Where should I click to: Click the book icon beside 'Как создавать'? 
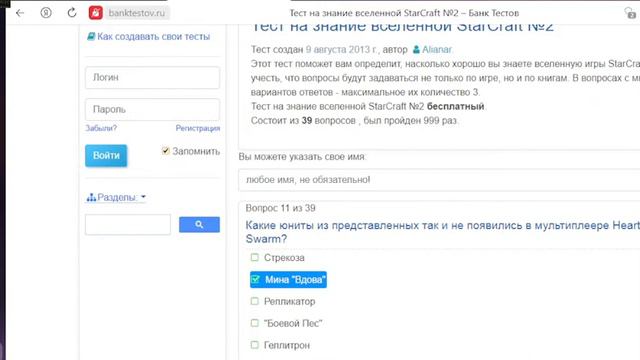coord(91,36)
